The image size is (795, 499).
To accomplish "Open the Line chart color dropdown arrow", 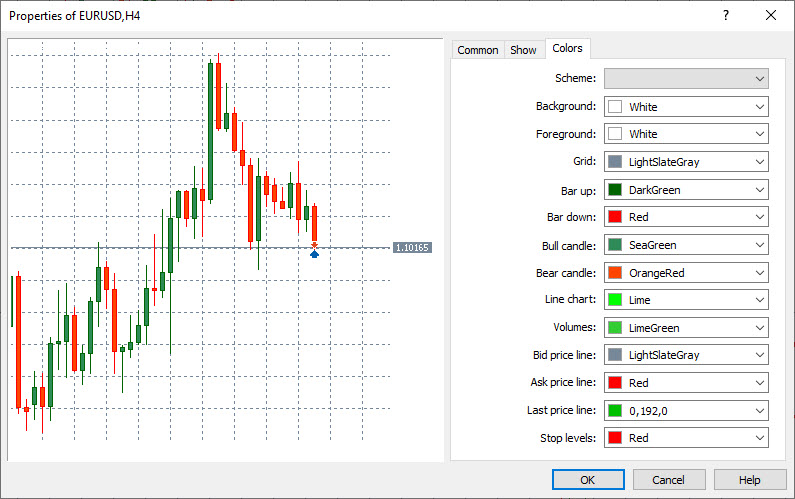I will click(x=760, y=300).
